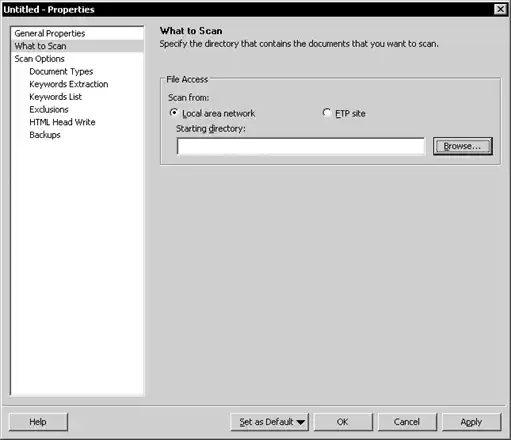The height and width of the screenshot is (440, 511).
Task: Select General Properties in the tree
Action: [x=50, y=33]
